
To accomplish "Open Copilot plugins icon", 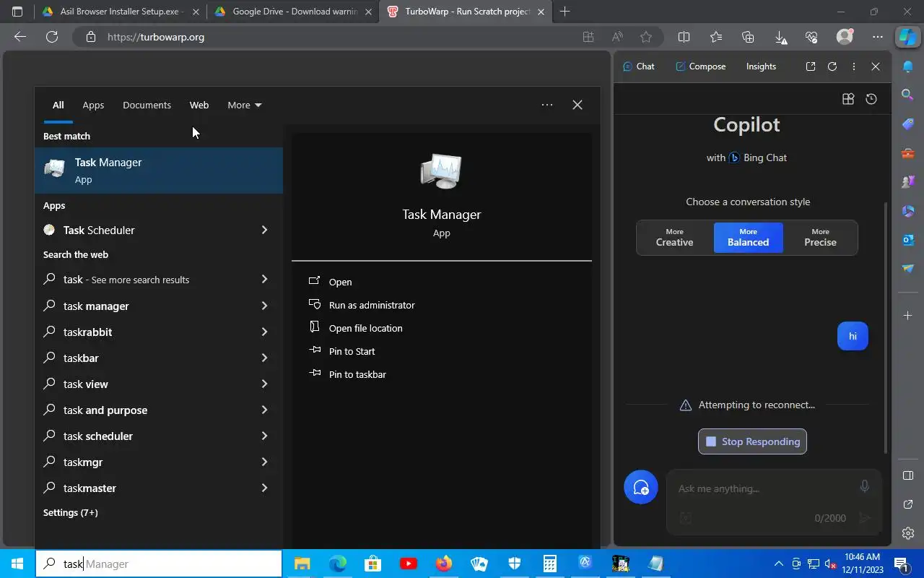I will point(848,99).
